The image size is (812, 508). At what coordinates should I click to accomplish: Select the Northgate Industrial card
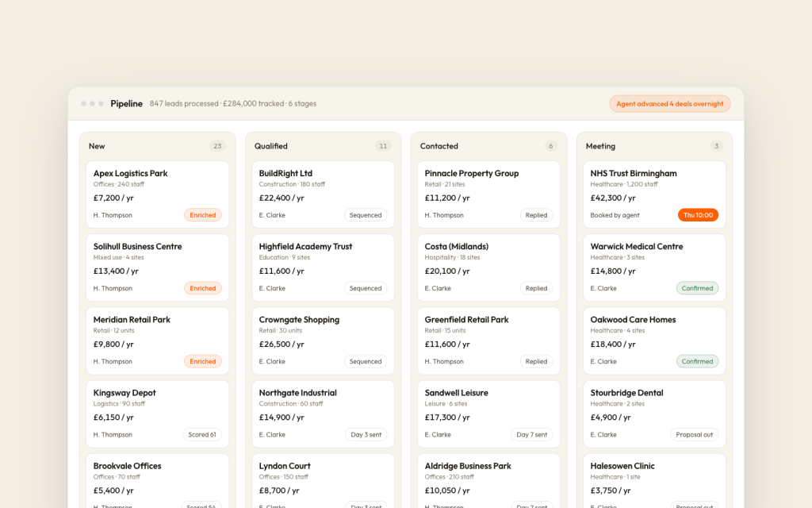[x=324, y=414]
